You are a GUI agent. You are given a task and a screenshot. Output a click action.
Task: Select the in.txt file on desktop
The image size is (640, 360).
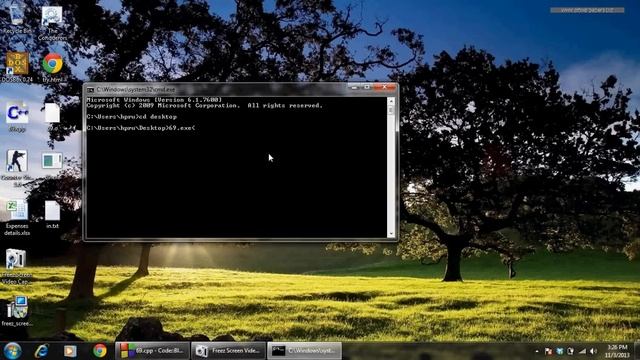[x=52, y=214]
